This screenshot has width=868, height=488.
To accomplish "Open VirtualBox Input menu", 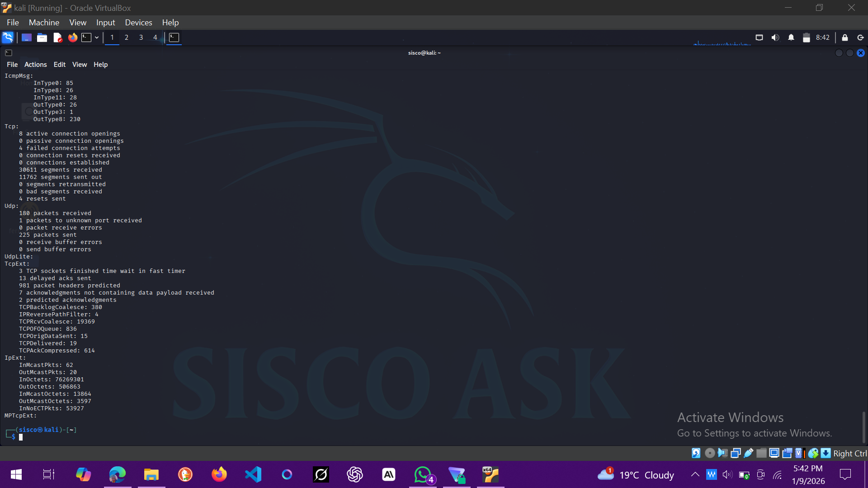I will click(x=105, y=22).
